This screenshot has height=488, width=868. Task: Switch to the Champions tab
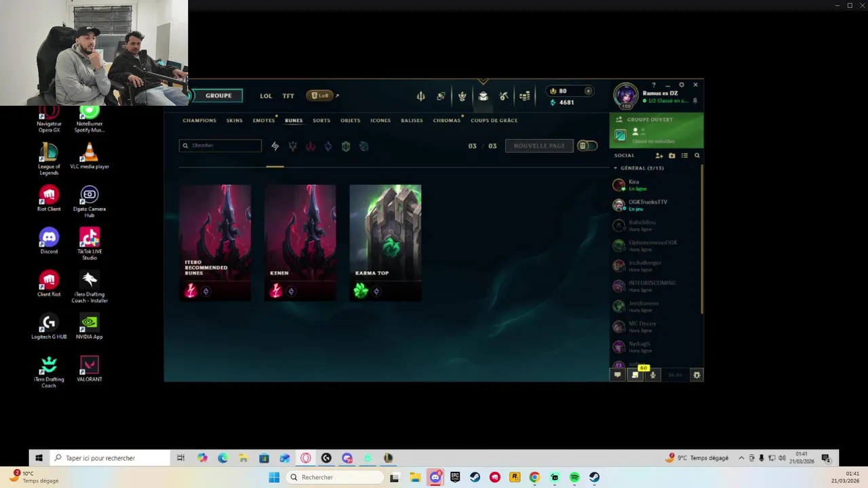(x=199, y=121)
